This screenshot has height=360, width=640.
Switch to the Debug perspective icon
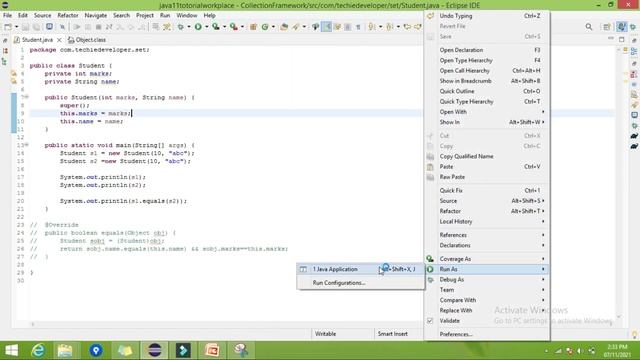coord(633,27)
